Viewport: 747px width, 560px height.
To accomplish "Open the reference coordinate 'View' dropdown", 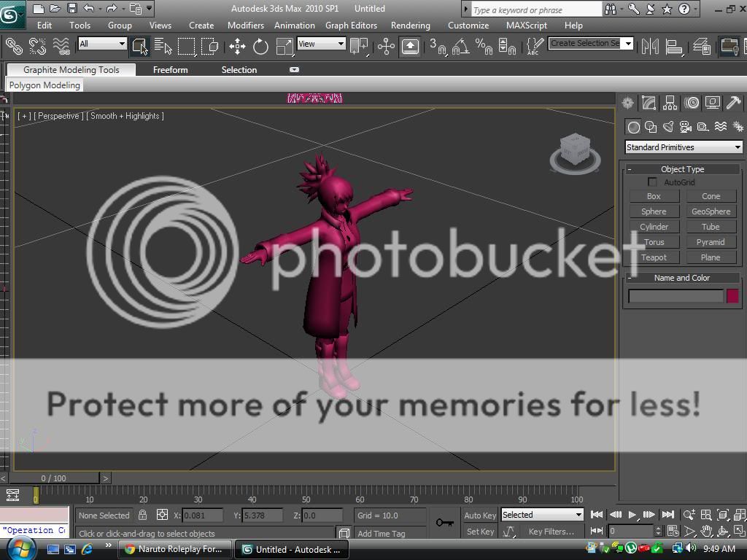I will (x=321, y=44).
